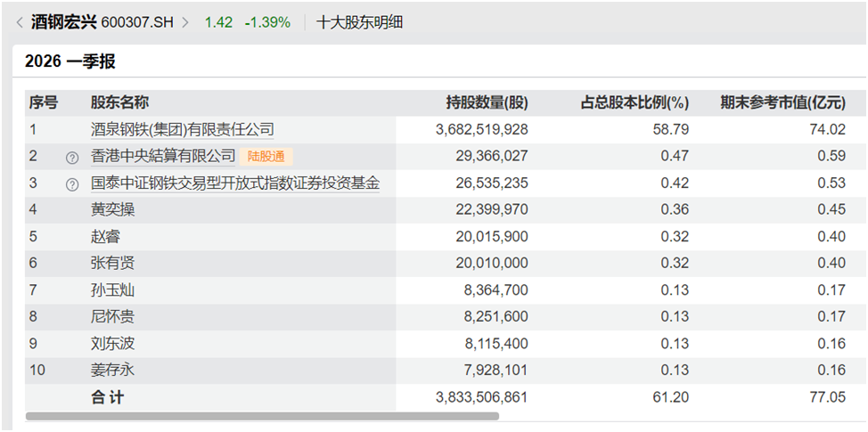The width and height of the screenshot is (868, 432).
Task: Click ownership percentage 0.36
Action: point(676,209)
